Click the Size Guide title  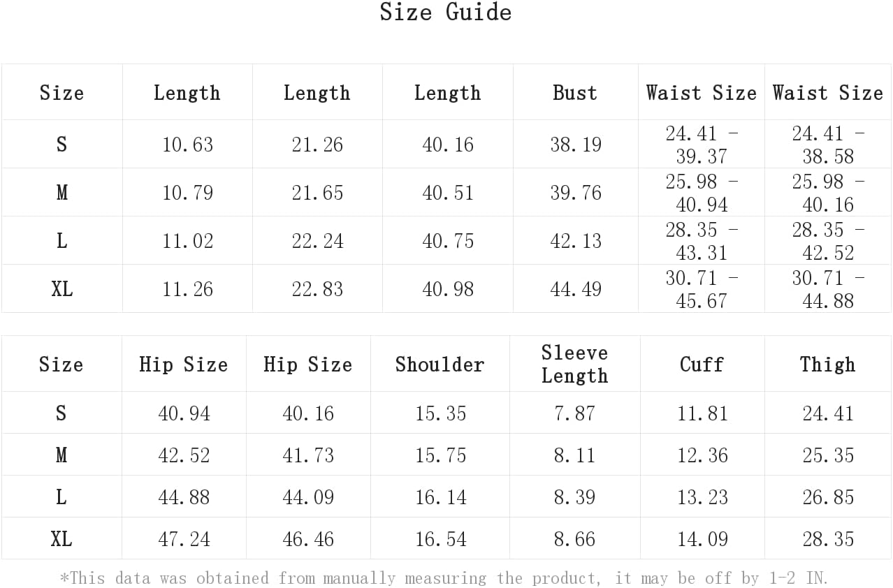pos(445,13)
